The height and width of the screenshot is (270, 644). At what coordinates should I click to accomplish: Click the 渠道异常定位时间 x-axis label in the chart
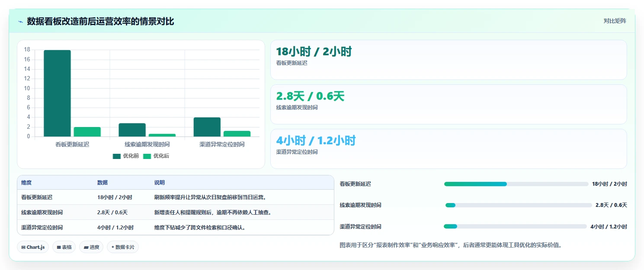[x=222, y=144]
